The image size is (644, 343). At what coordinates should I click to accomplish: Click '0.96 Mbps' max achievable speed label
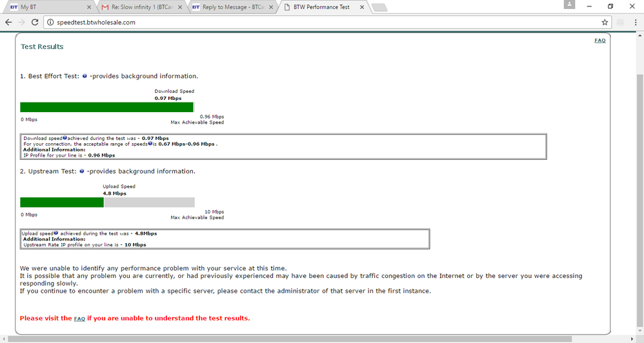pyautogui.click(x=212, y=117)
